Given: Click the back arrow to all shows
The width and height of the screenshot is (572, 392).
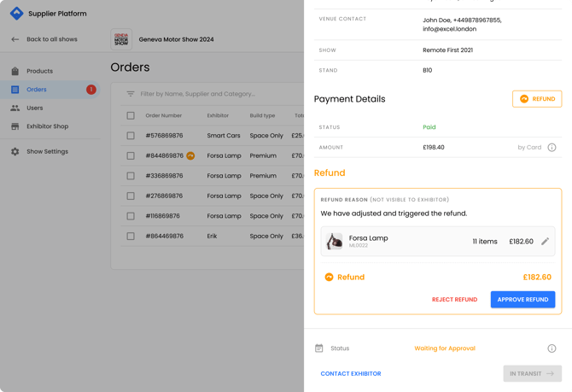Looking at the screenshot, I should [x=15, y=39].
